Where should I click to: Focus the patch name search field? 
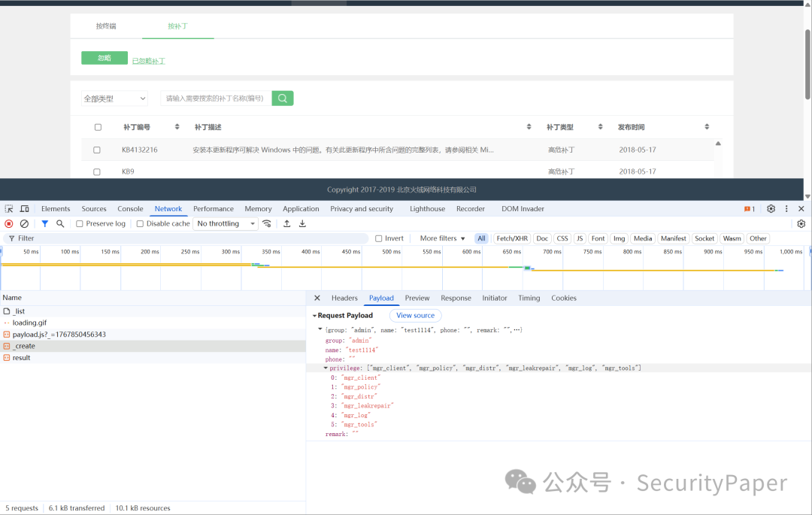click(216, 98)
